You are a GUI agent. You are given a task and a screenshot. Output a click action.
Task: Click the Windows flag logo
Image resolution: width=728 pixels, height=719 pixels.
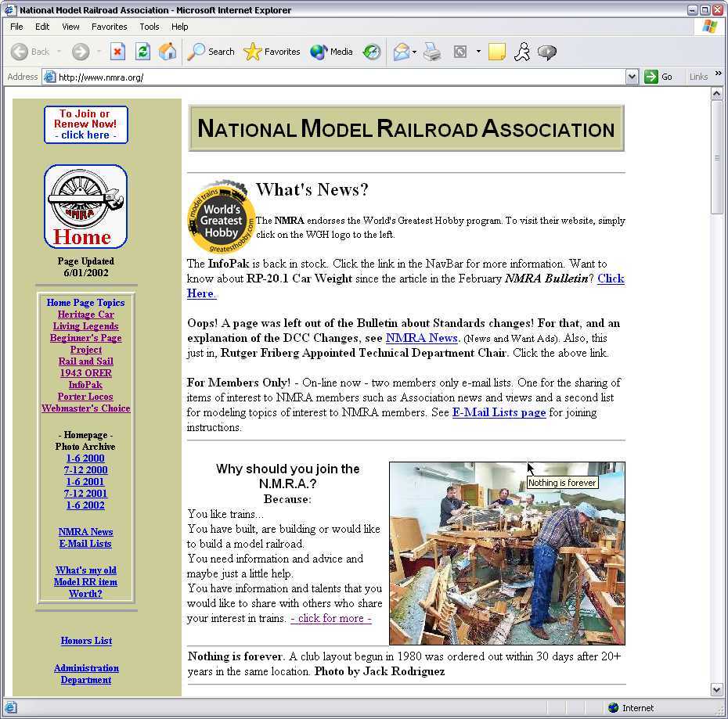click(709, 27)
